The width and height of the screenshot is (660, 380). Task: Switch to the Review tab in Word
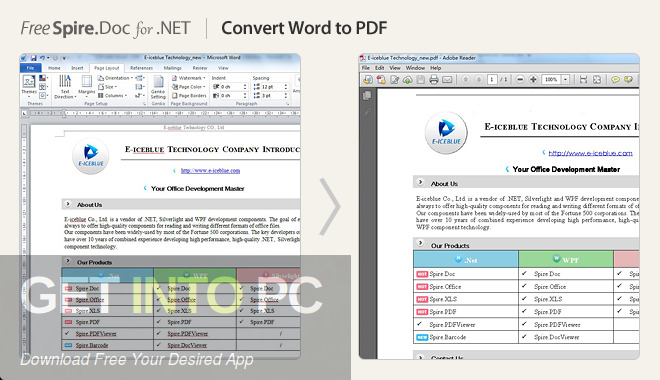click(200, 68)
